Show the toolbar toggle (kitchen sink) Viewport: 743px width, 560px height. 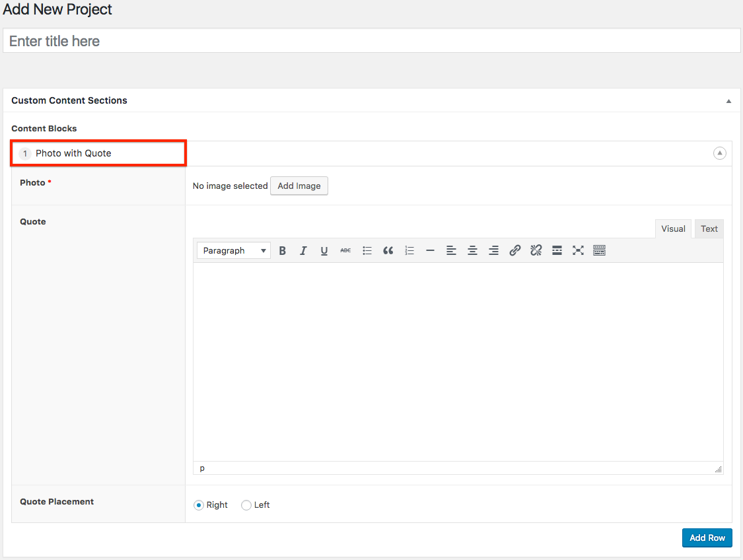point(600,251)
